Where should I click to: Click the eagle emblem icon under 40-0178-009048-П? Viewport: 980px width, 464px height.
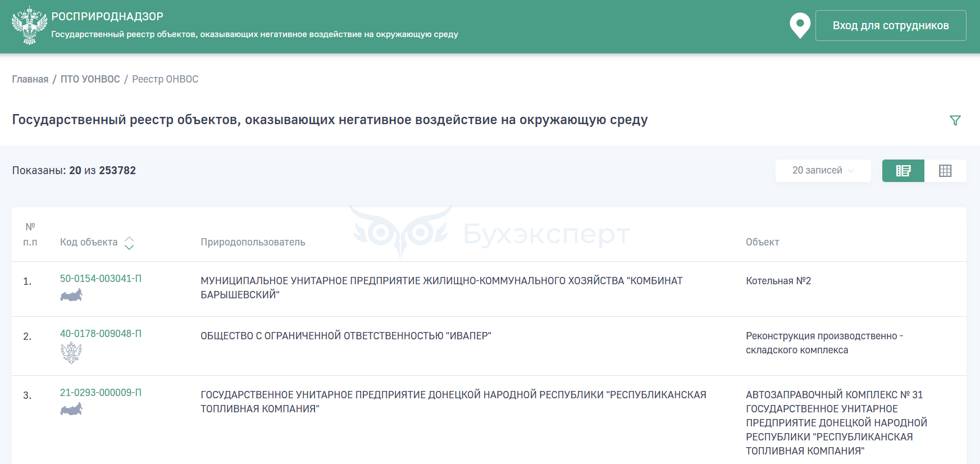(71, 353)
